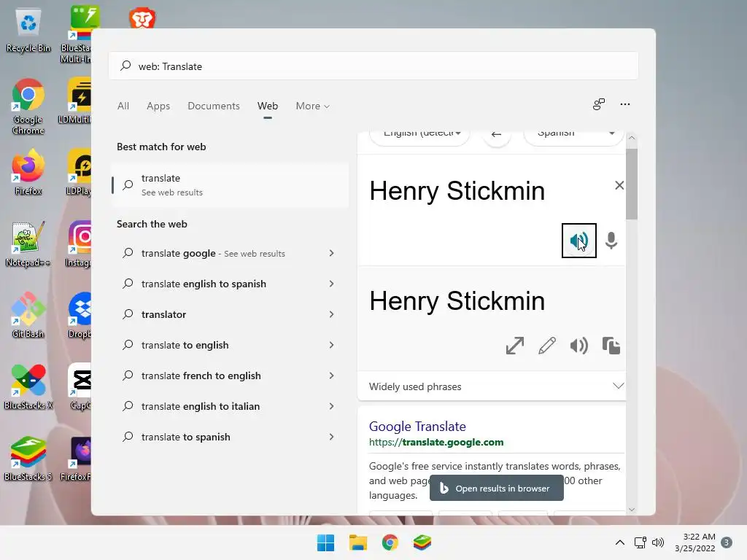Open Chrome from the taskbar
The image size is (747, 560).
pos(390,542)
